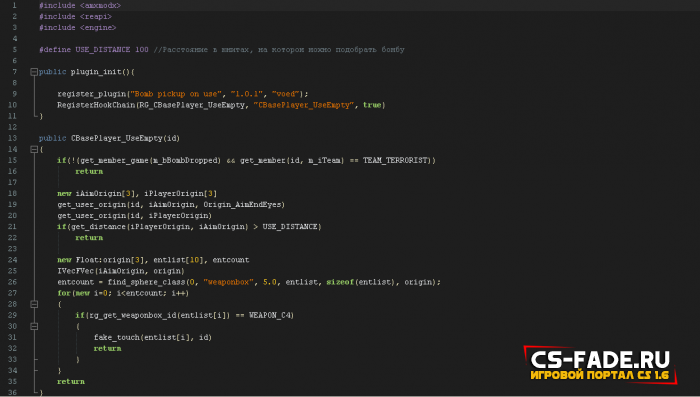Click the string "Bomb pickup on use"

coord(176,94)
